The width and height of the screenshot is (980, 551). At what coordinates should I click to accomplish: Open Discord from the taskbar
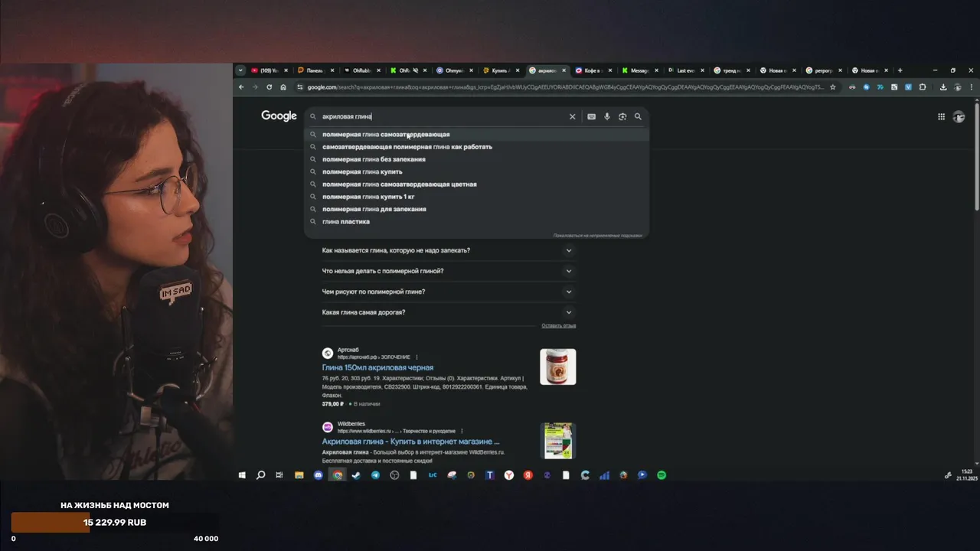[318, 475]
